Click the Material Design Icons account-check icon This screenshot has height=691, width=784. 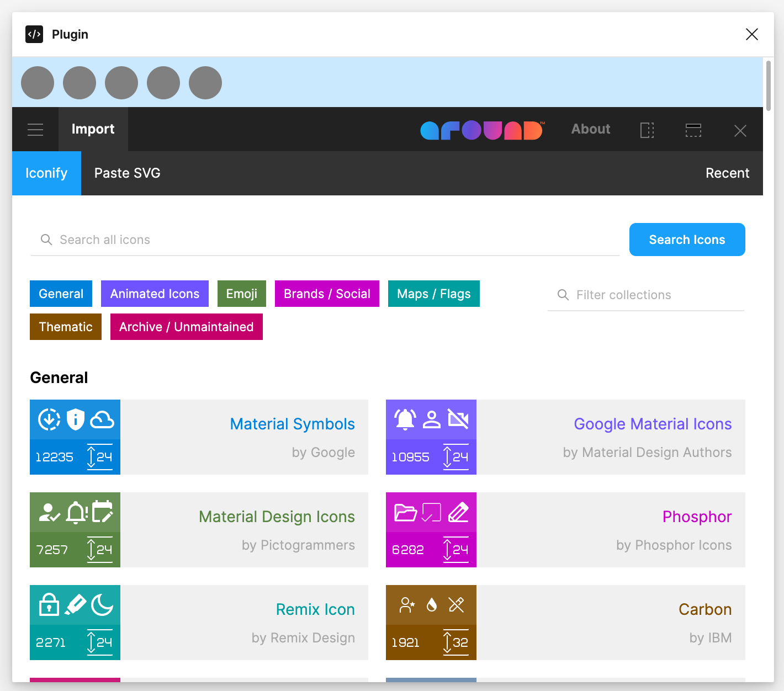click(49, 513)
